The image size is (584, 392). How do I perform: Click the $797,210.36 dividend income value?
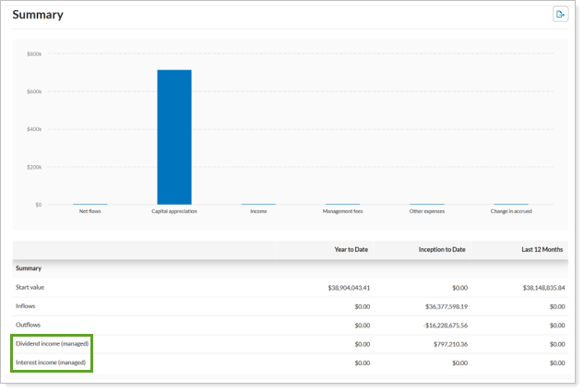pos(445,344)
